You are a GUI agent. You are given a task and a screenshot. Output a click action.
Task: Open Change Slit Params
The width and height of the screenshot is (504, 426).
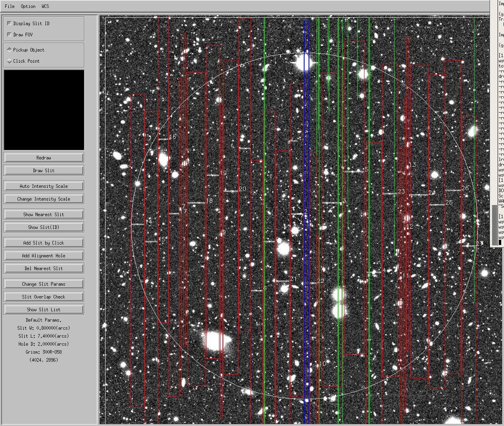[44, 284]
